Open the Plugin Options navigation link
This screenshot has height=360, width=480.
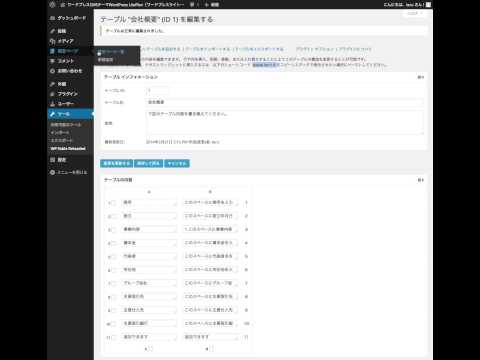pyautogui.click(x=315, y=49)
